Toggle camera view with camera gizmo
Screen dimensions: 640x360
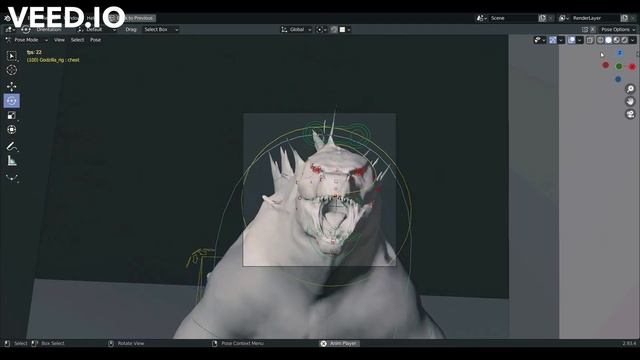tap(630, 114)
